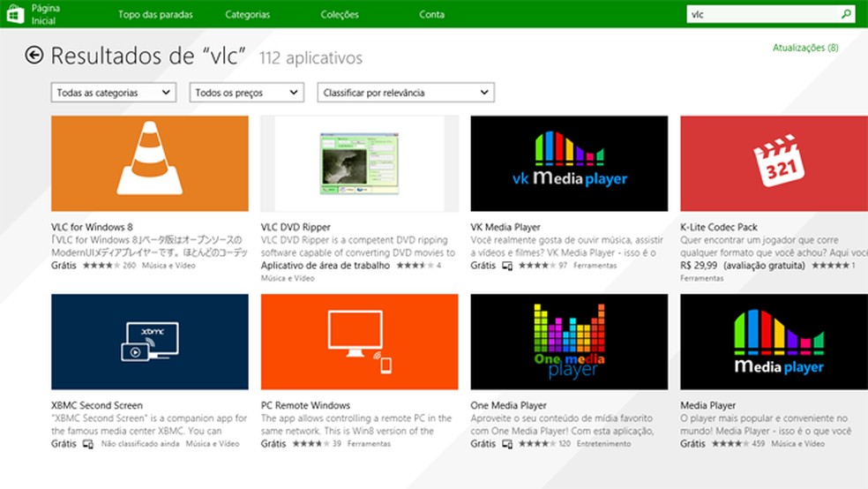This screenshot has width=868, height=489.
Task: Click the VK Media Player title
Action: [505, 227]
